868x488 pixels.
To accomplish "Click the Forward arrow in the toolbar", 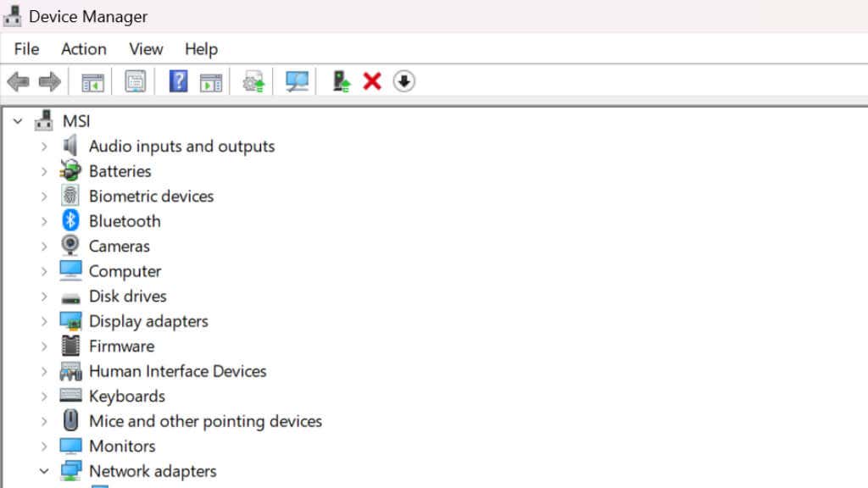I will point(50,82).
